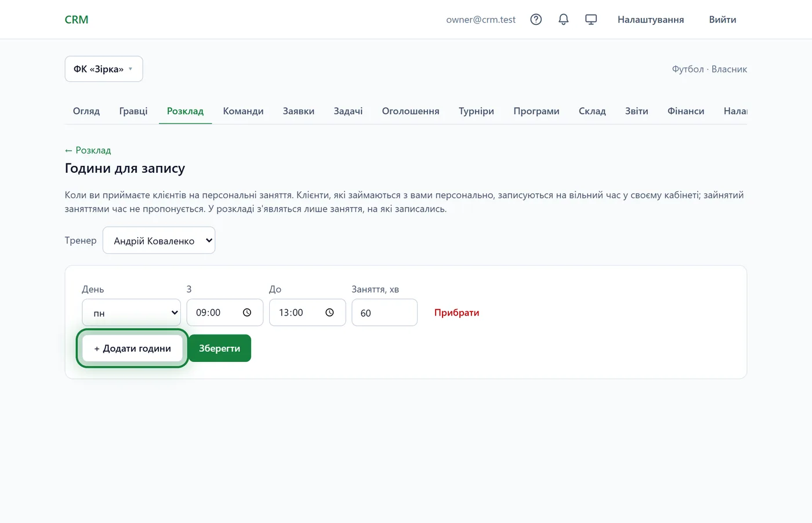Select the Розклад tab
812x523 pixels.
pyautogui.click(x=185, y=111)
